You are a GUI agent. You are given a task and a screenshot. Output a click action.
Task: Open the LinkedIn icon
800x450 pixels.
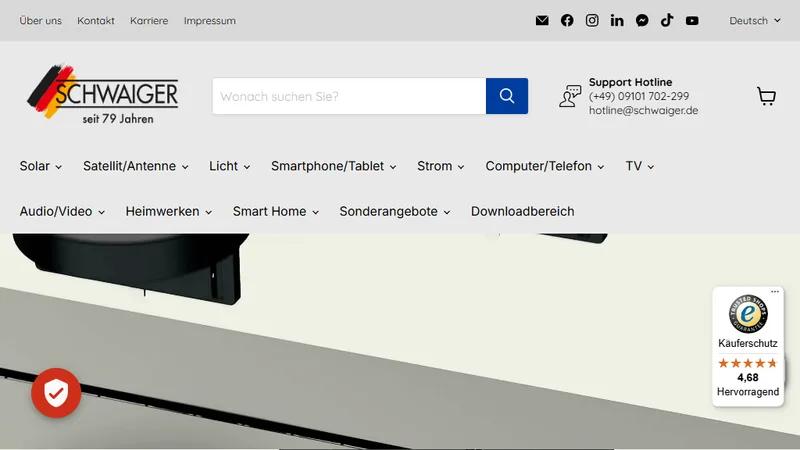(617, 20)
